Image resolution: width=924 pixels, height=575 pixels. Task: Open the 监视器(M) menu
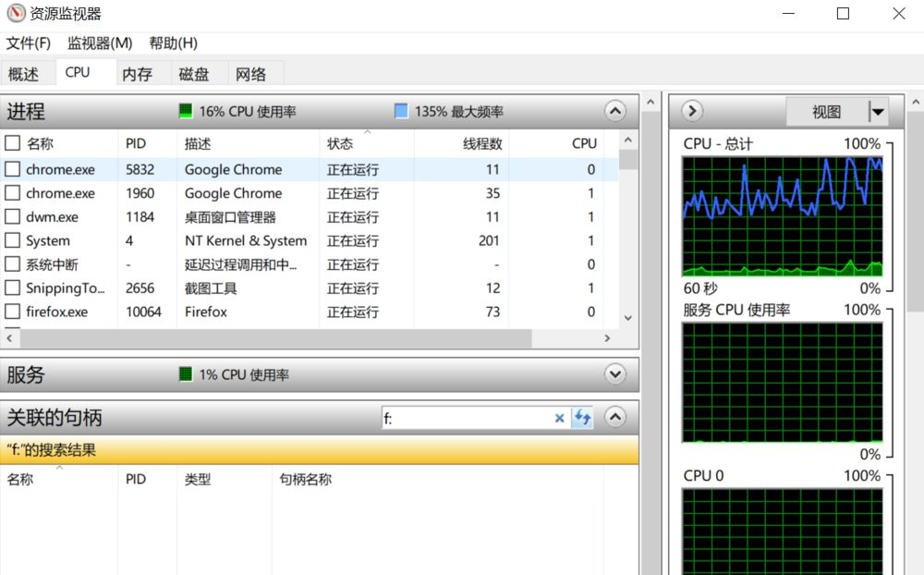click(x=100, y=43)
